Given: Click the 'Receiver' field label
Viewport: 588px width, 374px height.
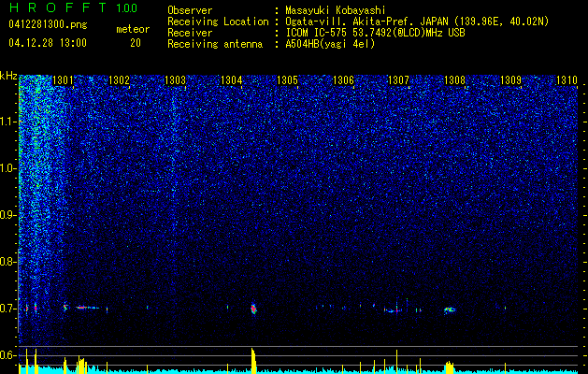Looking at the screenshot, I should tap(190, 33).
